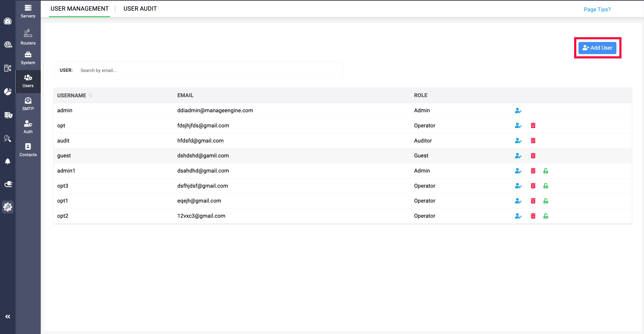Toggle lock icon on opt3 row
This screenshot has height=334, width=644.
pyautogui.click(x=545, y=186)
